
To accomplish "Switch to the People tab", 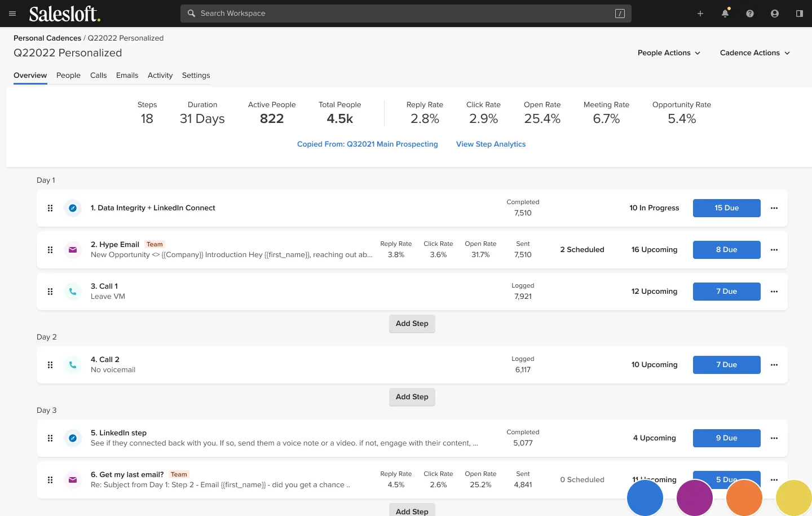I will 68,76.
